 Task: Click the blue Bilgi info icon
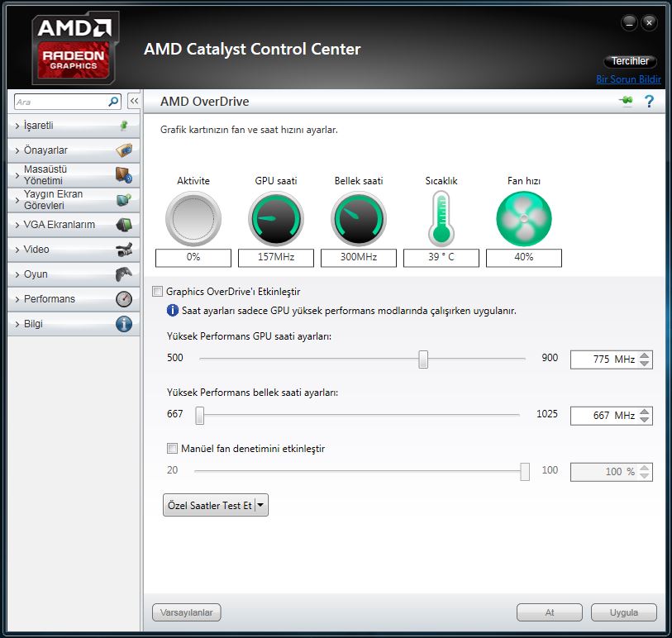[123, 324]
